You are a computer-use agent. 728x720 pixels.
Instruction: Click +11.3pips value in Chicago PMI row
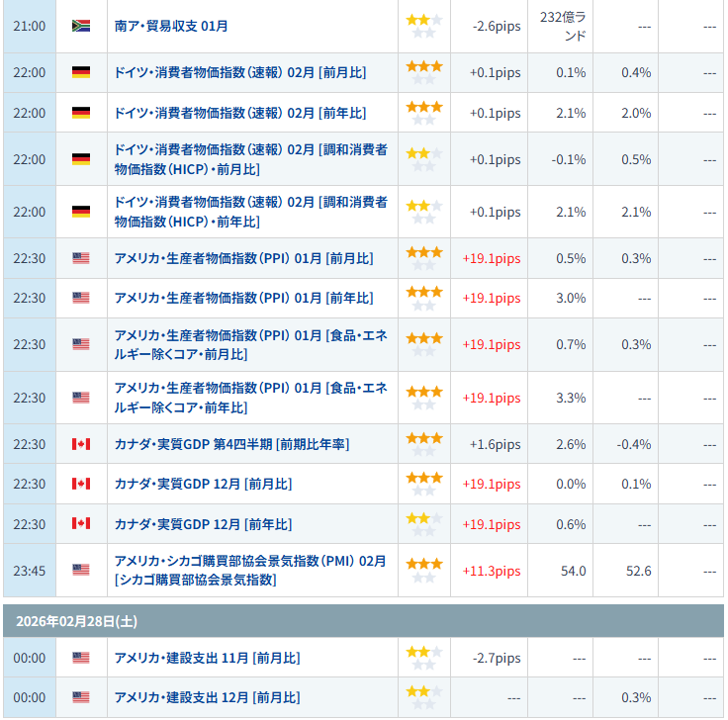pyautogui.click(x=491, y=571)
